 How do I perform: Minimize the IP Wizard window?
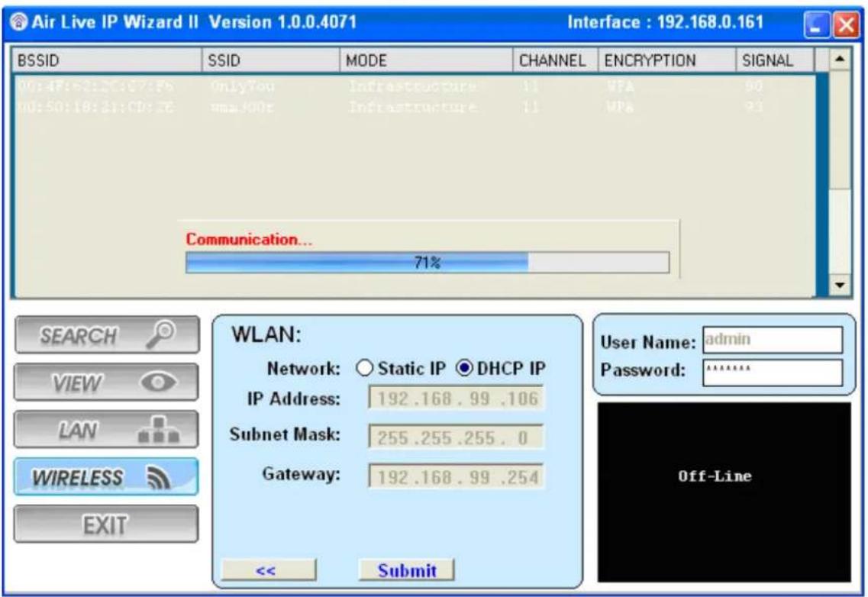(816, 25)
